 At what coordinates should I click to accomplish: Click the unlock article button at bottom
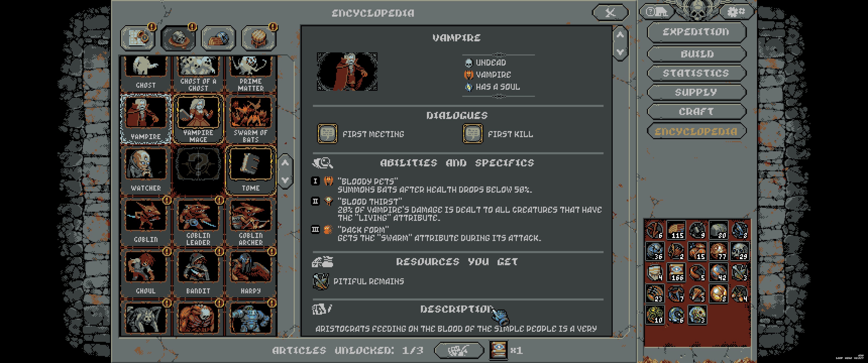pyautogui.click(x=458, y=351)
